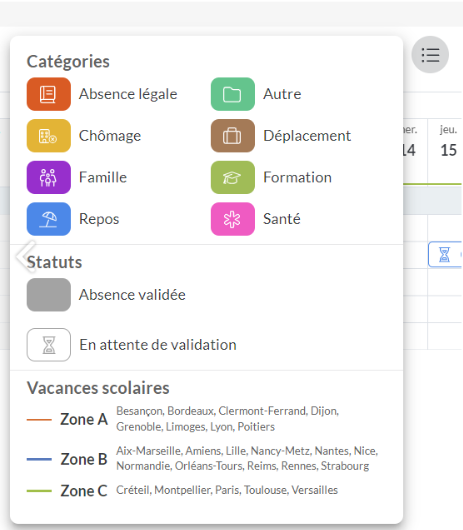Click the purple Famille icon
Viewport: 463px width, 530px height.
[49, 177]
